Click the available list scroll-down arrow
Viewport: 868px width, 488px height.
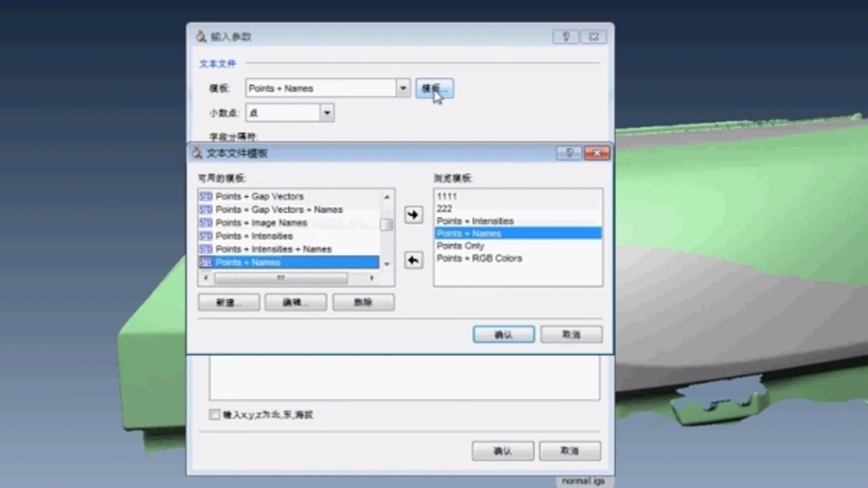click(387, 264)
